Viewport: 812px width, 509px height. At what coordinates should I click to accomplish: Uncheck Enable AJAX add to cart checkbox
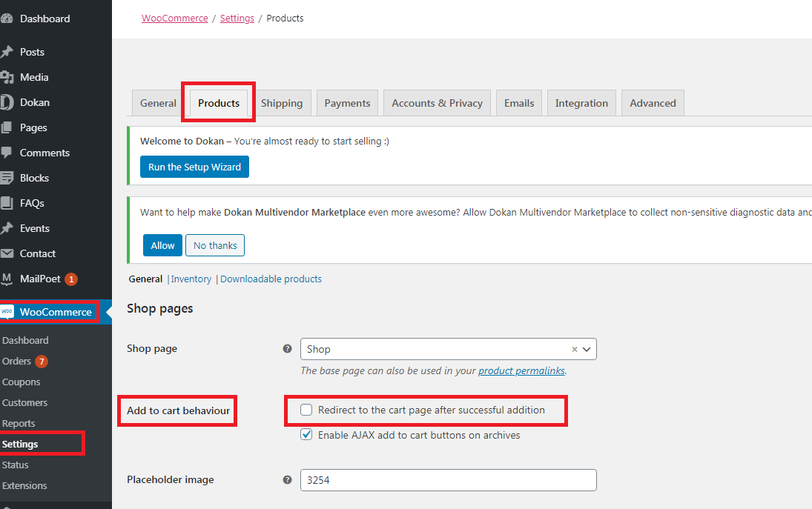(306, 434)
